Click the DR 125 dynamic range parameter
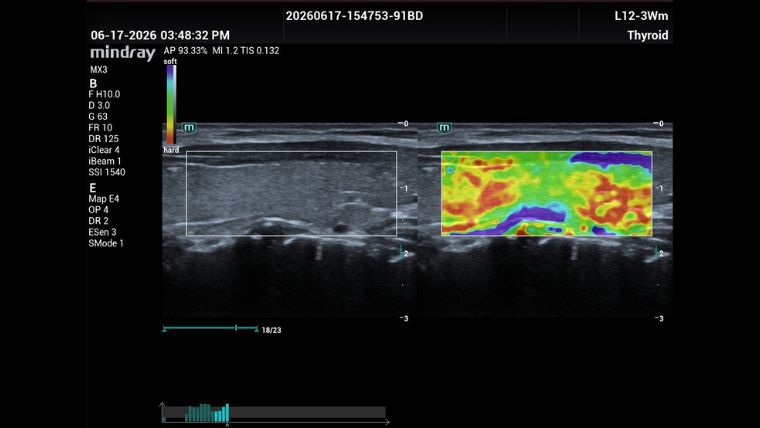This screenshot has height=428, width=760. (103, 139)
